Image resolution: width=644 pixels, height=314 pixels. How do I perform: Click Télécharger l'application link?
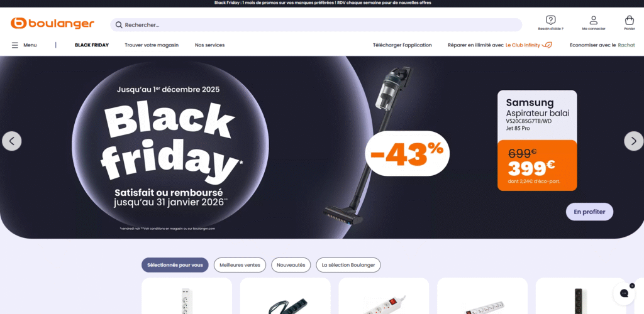402,45
